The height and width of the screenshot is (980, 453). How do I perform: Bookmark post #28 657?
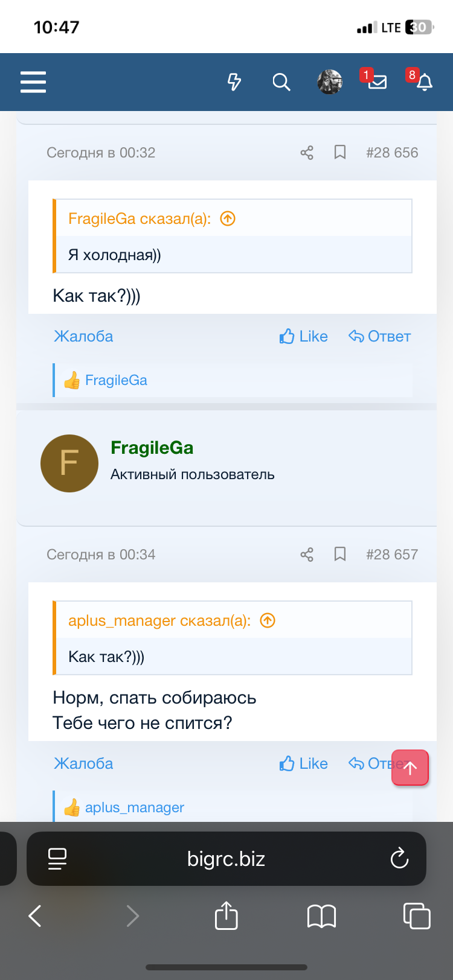[x=340, y=555]
